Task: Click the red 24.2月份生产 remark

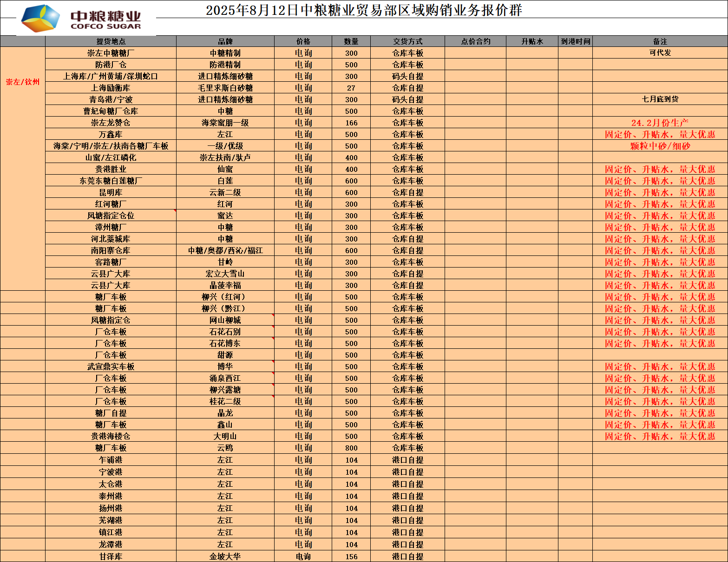Action: point(660,123)
